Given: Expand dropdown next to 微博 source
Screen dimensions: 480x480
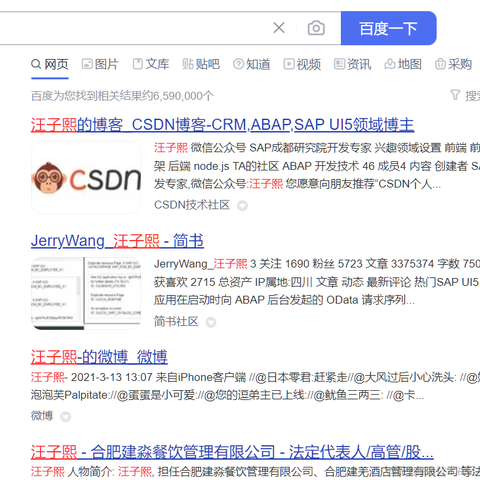Looking at the screenshot, I should [65, 417].
